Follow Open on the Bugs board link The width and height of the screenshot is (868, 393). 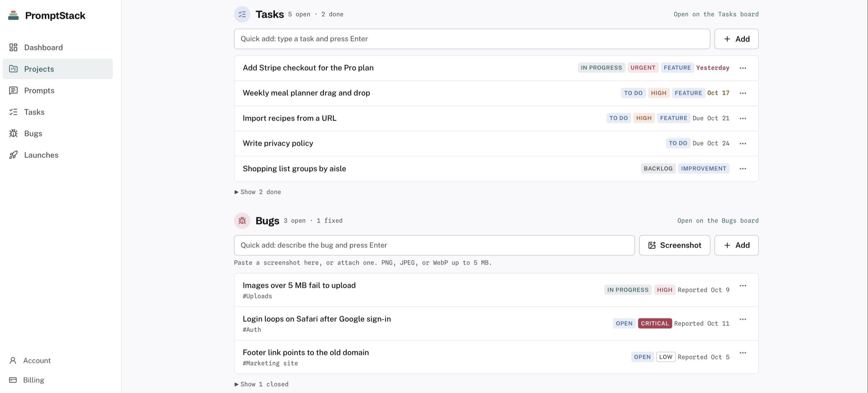point(718,221)
